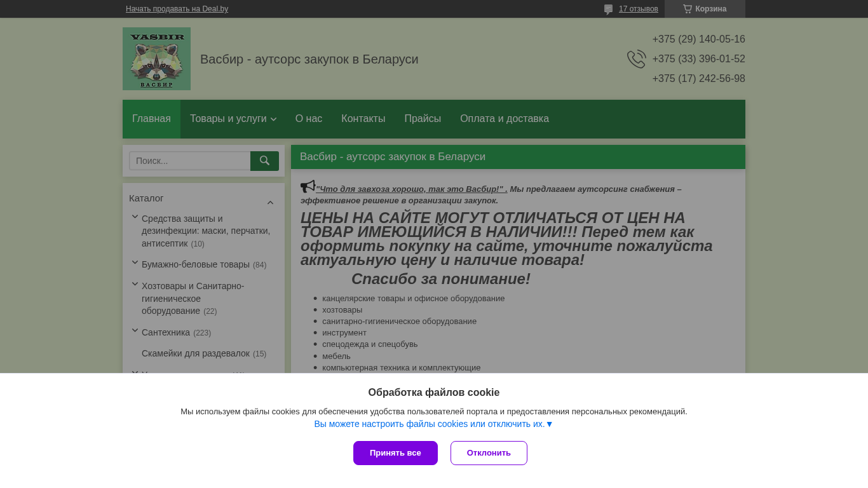Click the Спасибо за понимание! text
This screenshot has height=488, width=868.
click(441, 279)
